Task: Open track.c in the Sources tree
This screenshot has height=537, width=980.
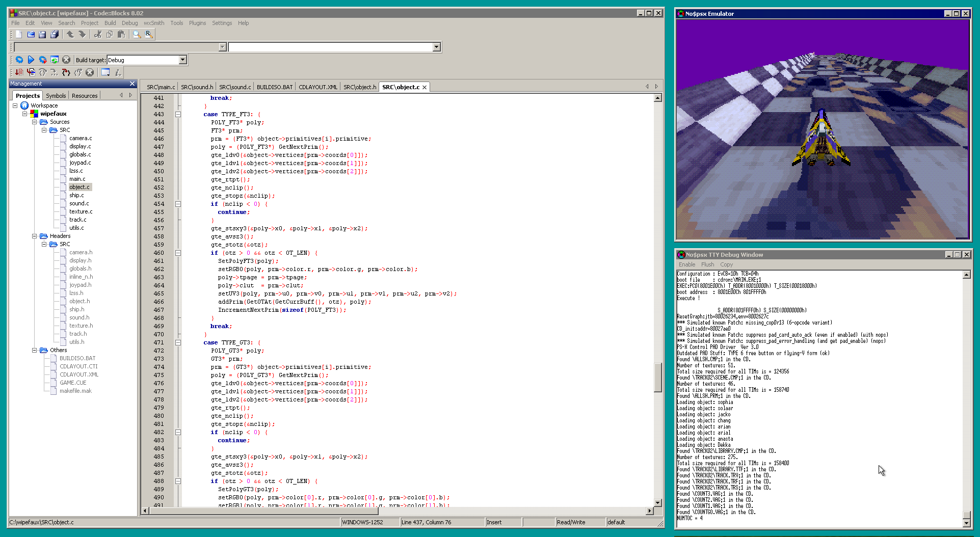Action: [77, 220]
